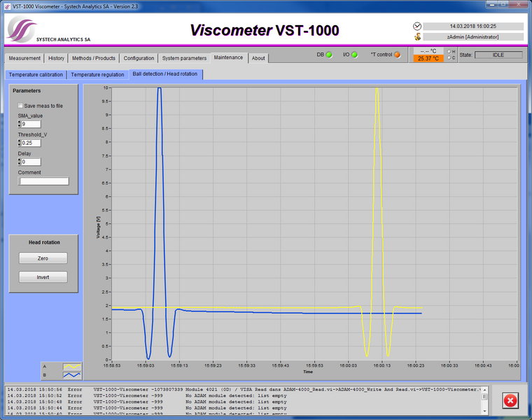Open the History tab

[56, 58]
